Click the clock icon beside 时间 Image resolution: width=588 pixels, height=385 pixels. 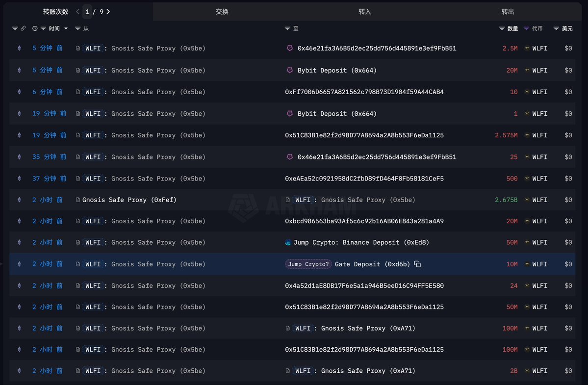[35, 28]
